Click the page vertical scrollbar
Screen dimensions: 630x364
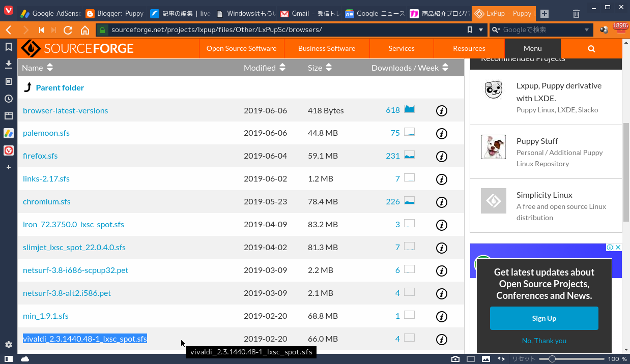tap(626, 173)
